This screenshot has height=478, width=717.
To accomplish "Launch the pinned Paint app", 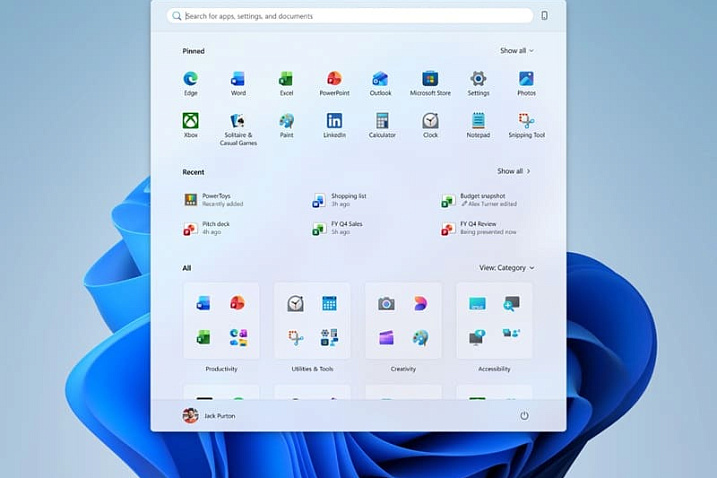I will click(287, 125).
